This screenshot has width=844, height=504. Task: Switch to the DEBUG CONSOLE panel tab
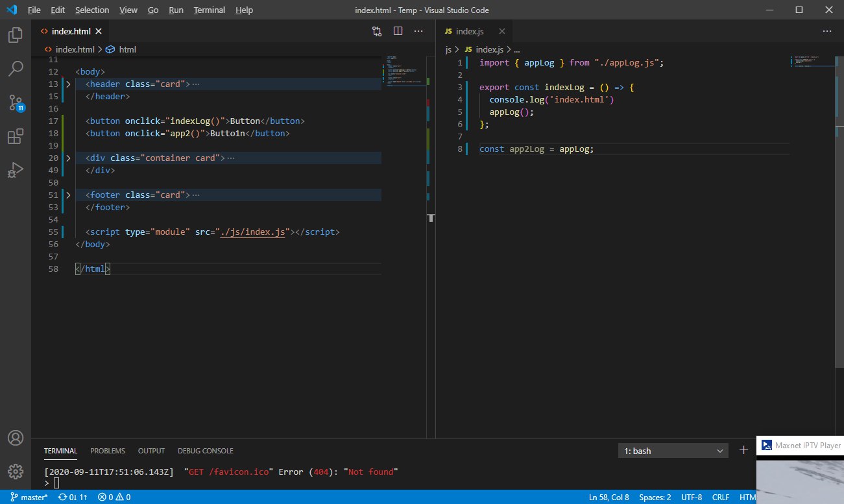(x=206, y=451)
